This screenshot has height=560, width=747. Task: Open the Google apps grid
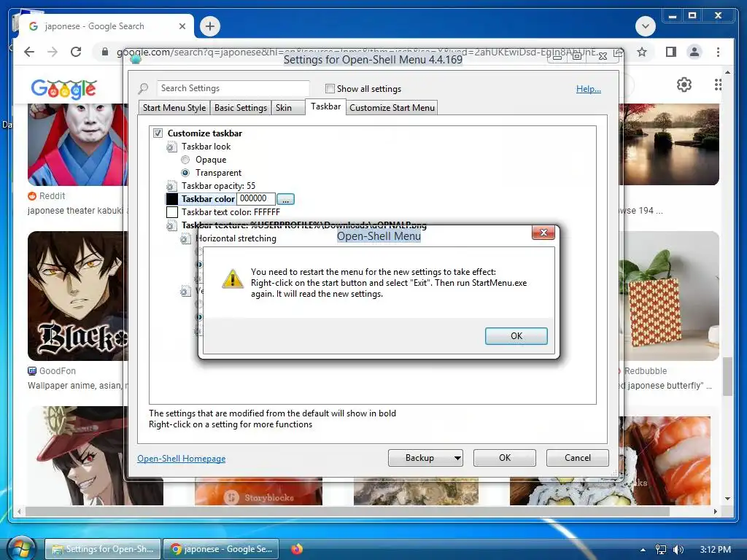coord(718,85)
